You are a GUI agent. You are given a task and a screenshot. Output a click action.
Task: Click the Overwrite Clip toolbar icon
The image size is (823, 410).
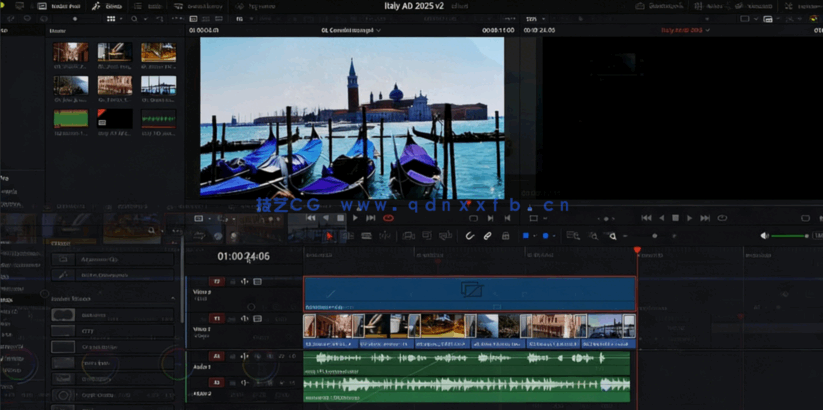(427, 236)
